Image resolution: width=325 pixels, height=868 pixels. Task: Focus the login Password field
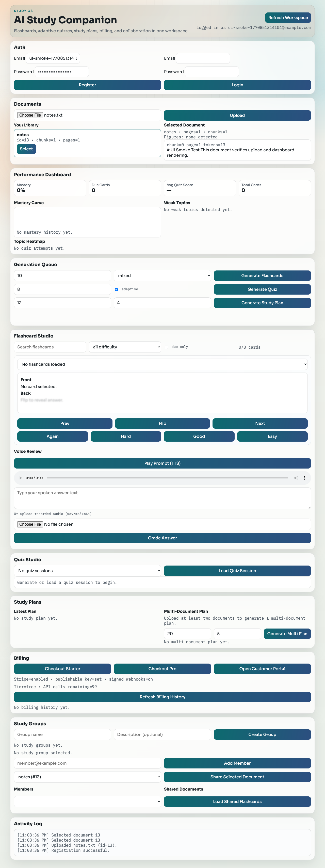click(212, 72)
